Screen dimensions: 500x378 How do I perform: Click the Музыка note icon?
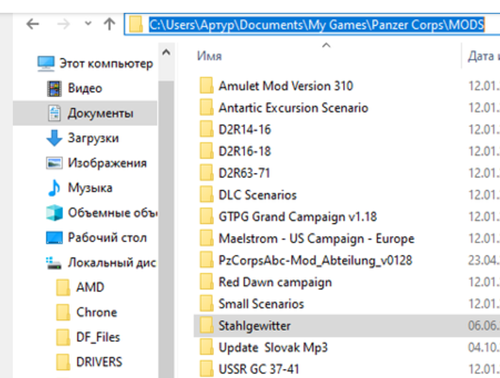coord(54,188)
